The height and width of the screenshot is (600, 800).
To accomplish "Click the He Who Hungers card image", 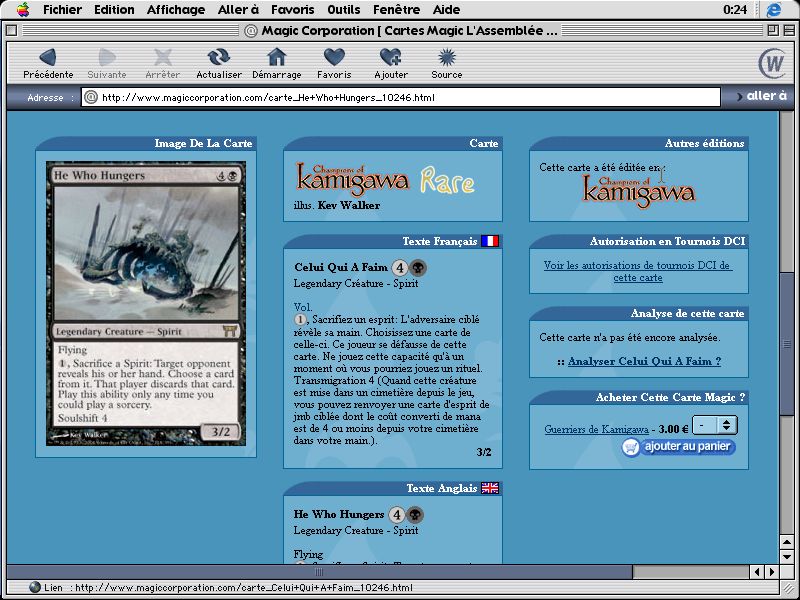I will point(146,304).
